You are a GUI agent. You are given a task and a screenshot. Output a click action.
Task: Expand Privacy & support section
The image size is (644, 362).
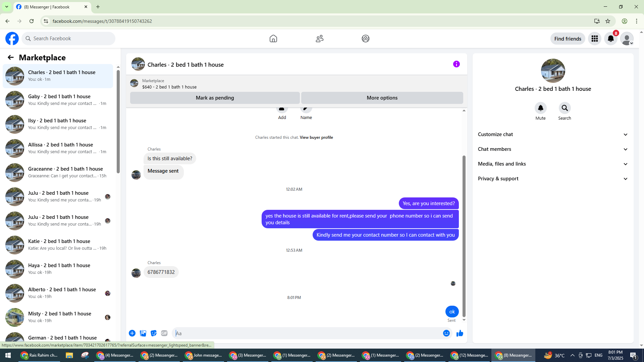tap(552, 179)
